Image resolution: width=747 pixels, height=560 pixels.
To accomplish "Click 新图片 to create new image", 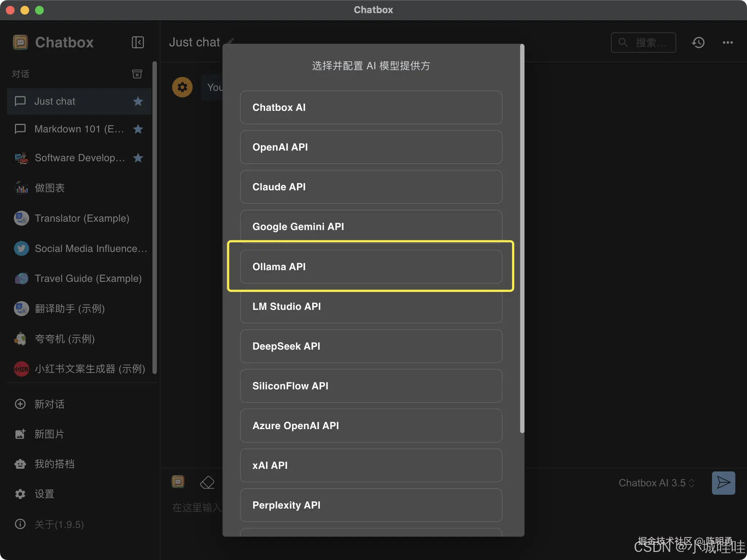I will coord(49,434).
